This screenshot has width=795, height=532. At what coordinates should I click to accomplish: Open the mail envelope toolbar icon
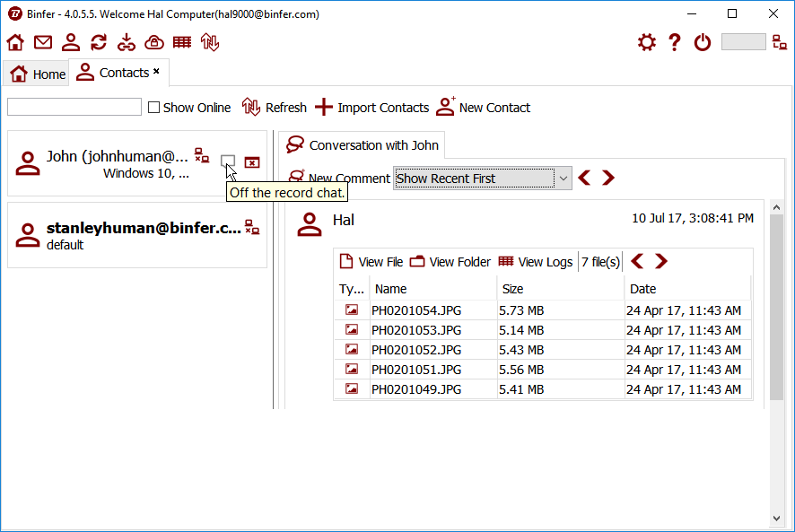(43, 42)
